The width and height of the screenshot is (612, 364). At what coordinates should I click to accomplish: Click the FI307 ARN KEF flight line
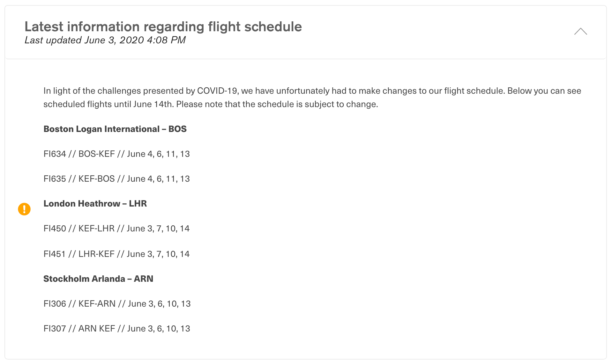tap(117, 329)
